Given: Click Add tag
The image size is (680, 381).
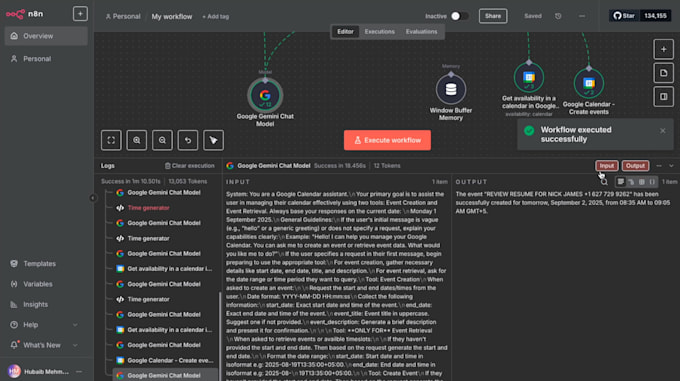Looking at the screenshot, I should click(216, 16).
